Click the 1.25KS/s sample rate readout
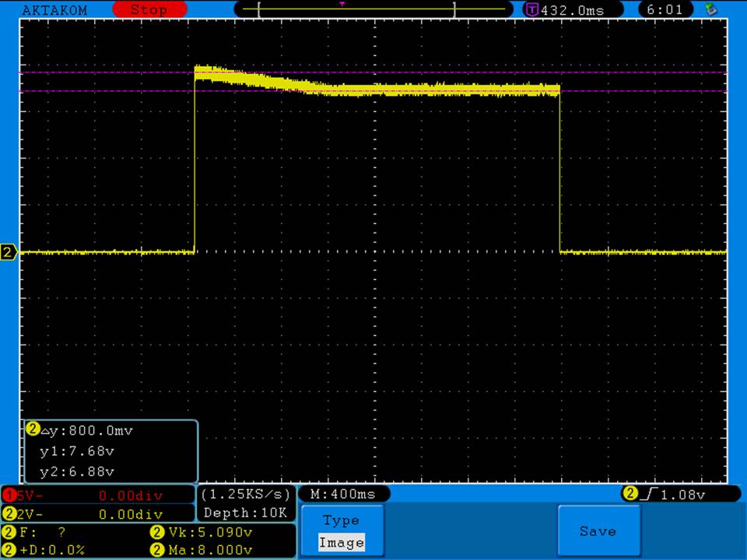The image size is (747, 560). tap(245, 495)
